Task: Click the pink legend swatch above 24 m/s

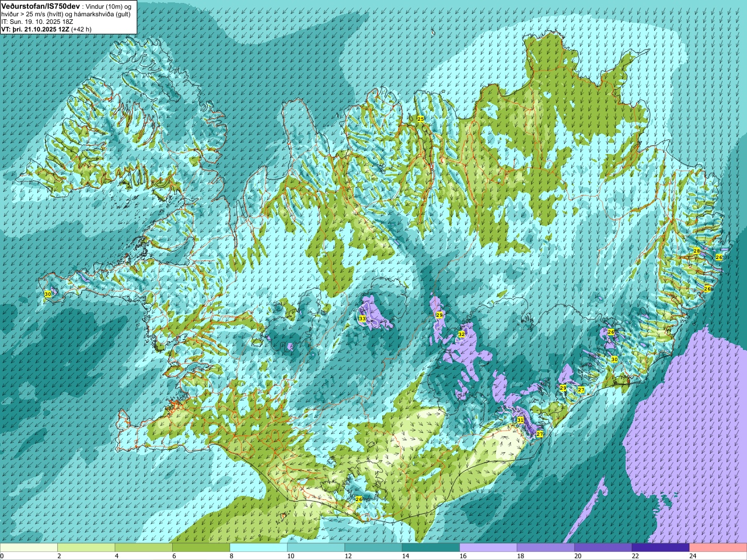Action: pos(718,548)
